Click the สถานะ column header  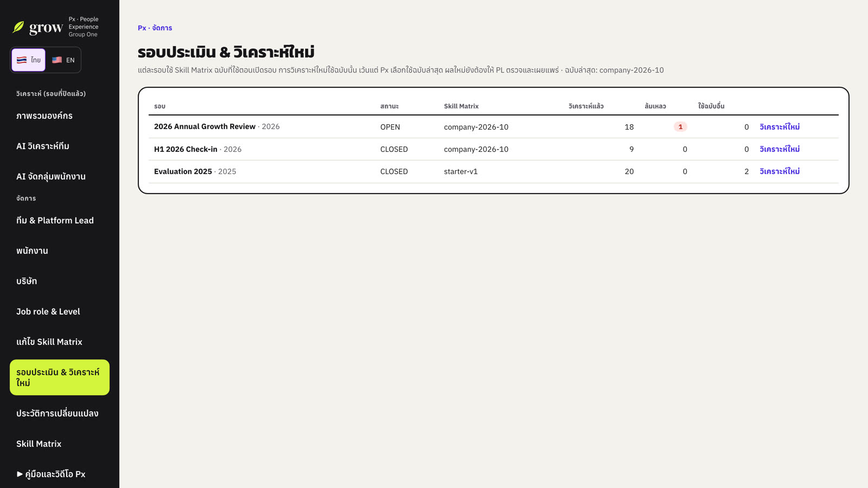390,106
